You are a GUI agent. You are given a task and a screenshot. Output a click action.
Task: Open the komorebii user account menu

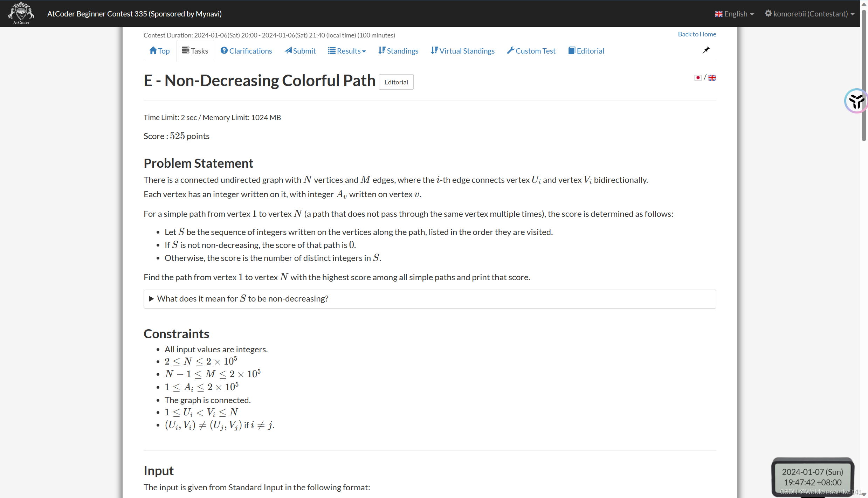coord(810,14)
